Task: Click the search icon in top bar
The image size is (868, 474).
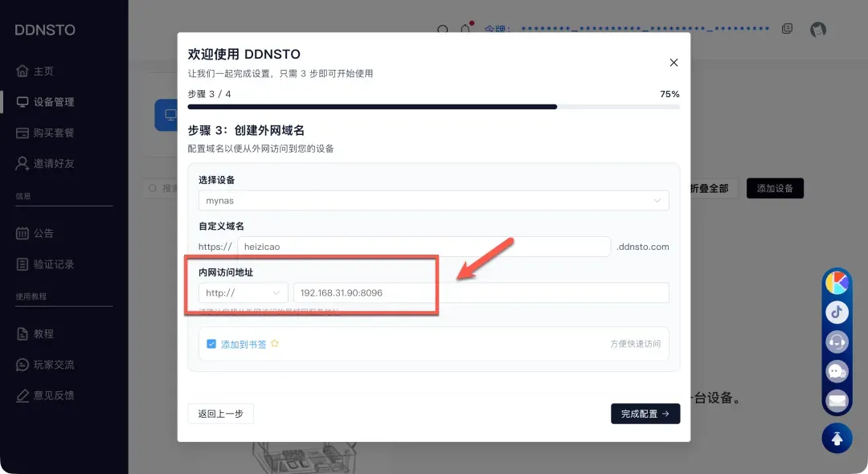Action: point(443,29)
